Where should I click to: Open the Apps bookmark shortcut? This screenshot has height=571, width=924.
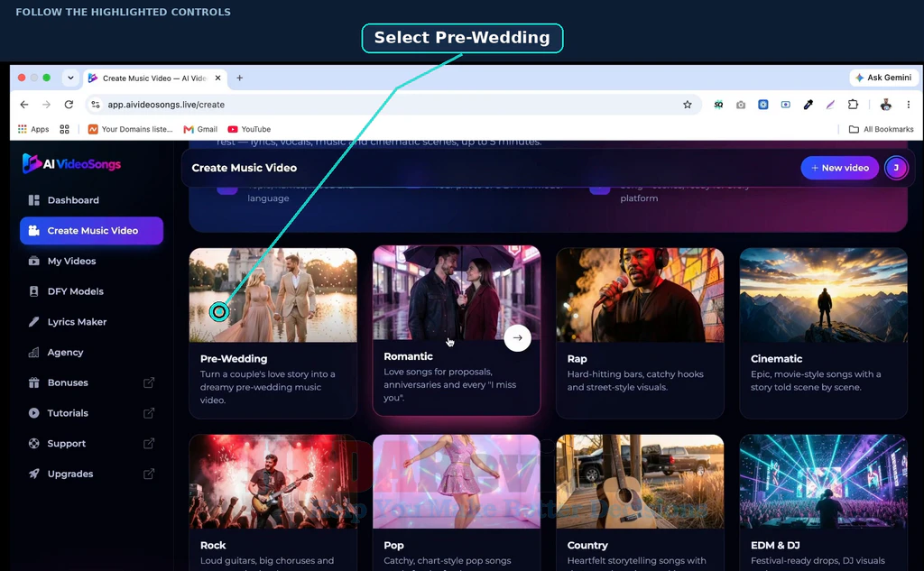33,129
